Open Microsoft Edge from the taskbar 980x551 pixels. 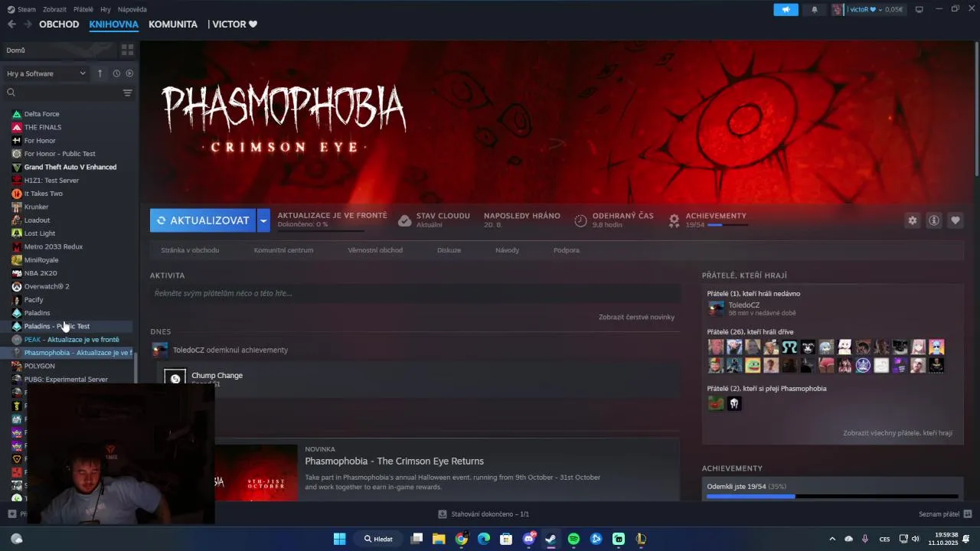[x=484, y=539]
